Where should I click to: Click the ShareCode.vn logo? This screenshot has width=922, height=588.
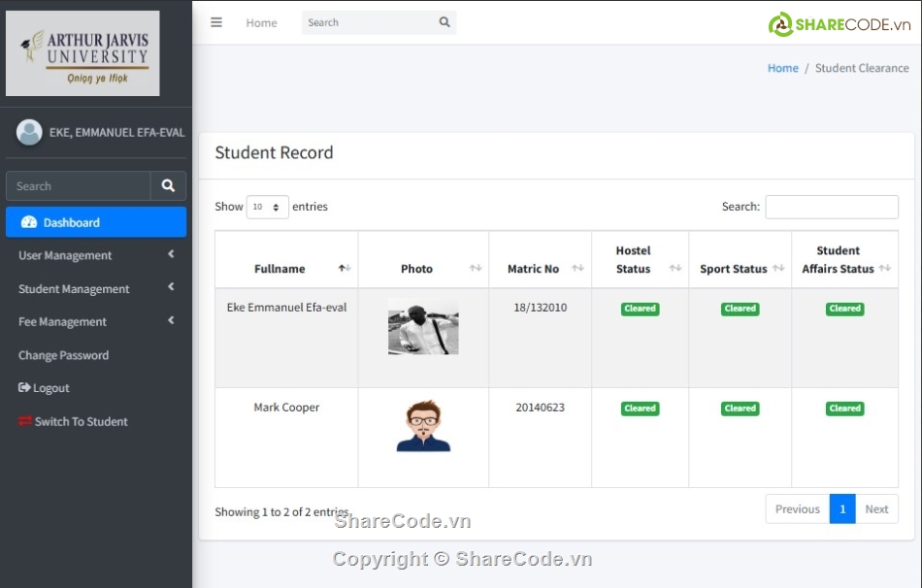tap(840, 24)
